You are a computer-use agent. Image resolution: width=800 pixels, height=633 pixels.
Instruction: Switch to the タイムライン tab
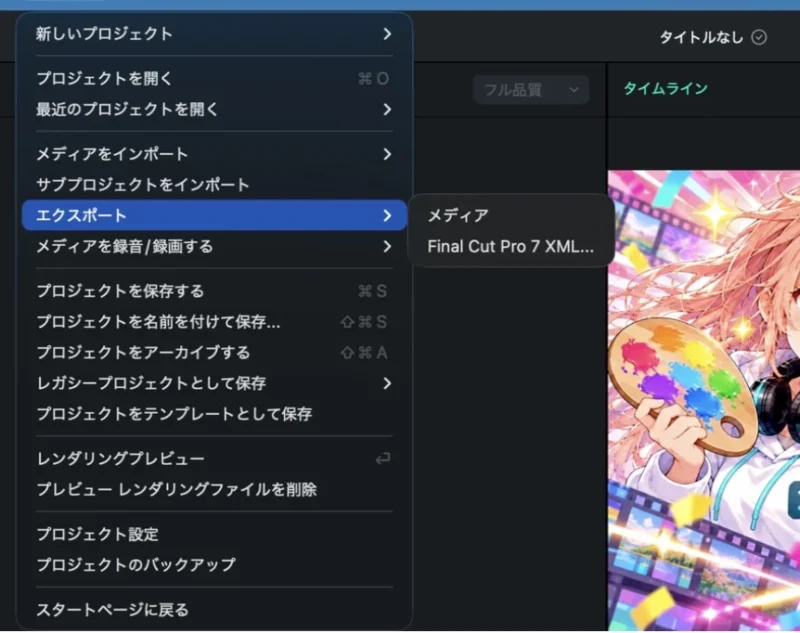pyautogui.click(x=666, y=89)
